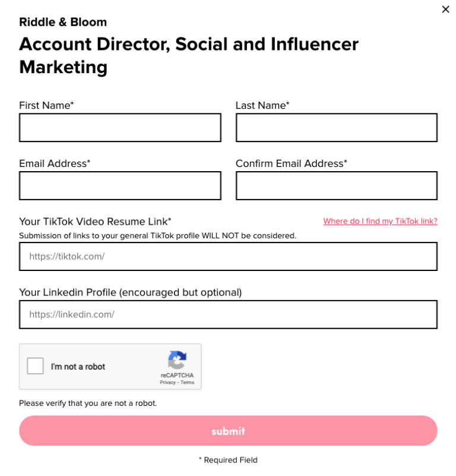Open "Where do I find my TikTok link?"
Viewport: 456px width, 476px height.
[380, 221]
